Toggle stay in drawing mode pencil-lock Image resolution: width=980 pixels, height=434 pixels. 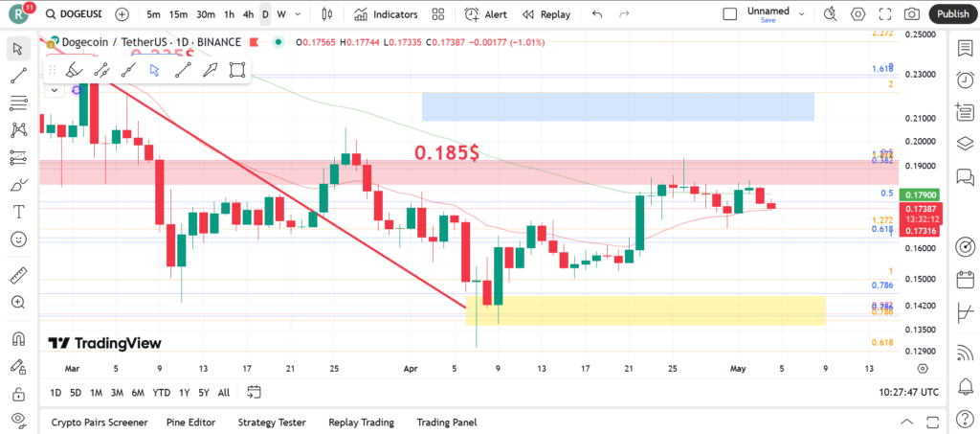pos(19,367)
